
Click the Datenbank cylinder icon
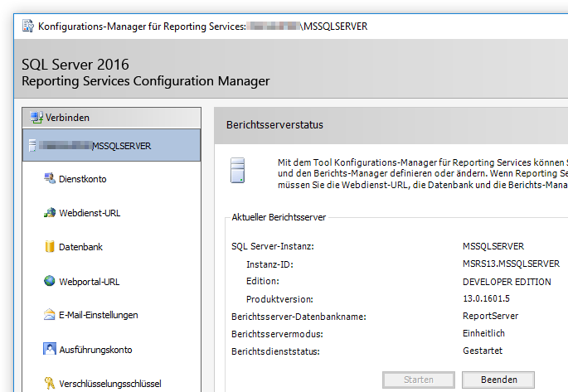tap(50, 246)
